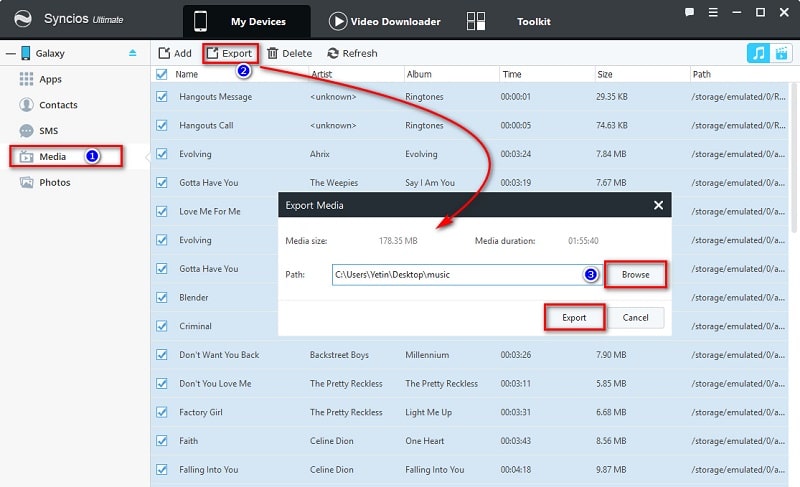Click the Apps grid icon in sidebar
This screenshot has width=800, height=487.
[x=26, y=79]
